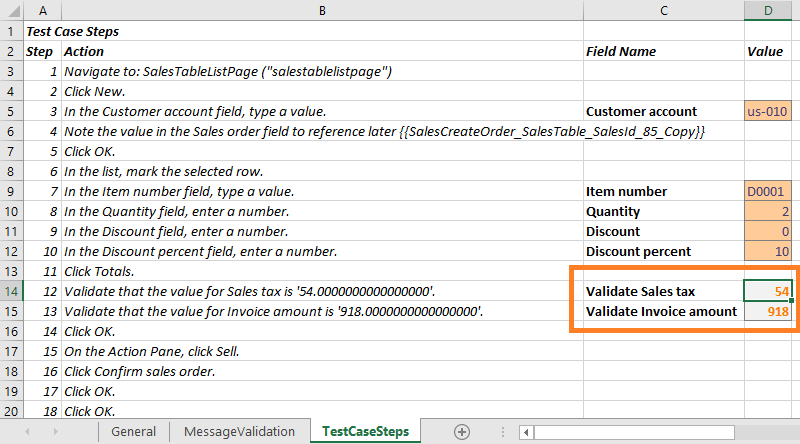Select the Discount value cell '0'
Image resolution: width=800 pixels, height=444 pixels.
(x=768, y=231)
